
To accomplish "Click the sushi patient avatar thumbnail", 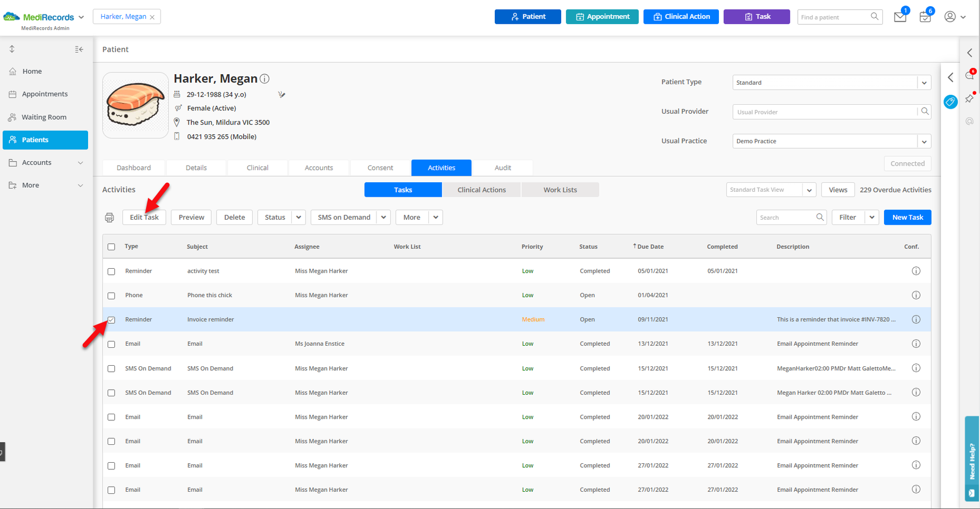I will pos(136,105).
